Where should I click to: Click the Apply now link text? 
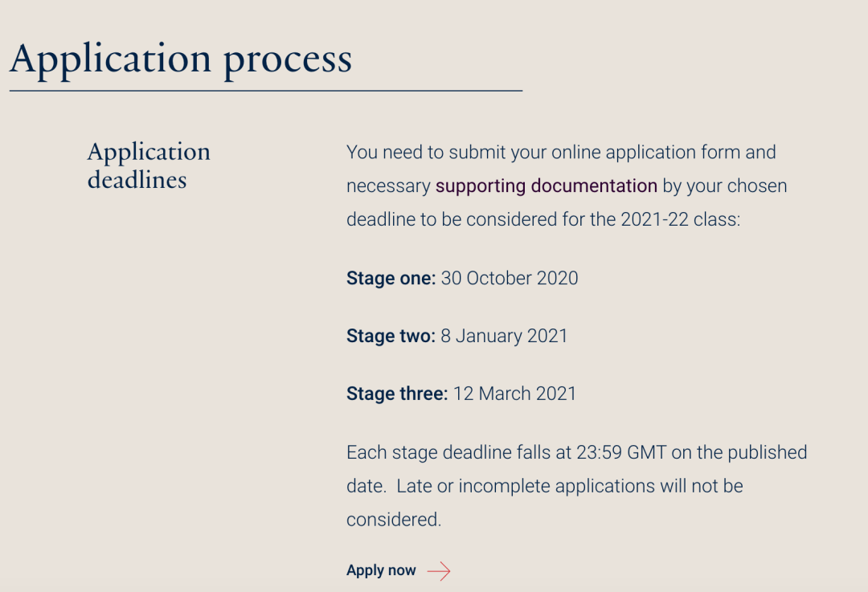[381, 570]
